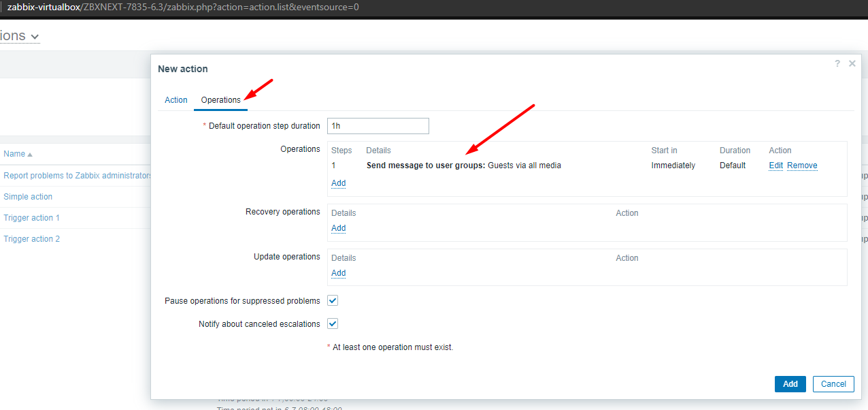Click the 'Default' duration value

[733, 165]
